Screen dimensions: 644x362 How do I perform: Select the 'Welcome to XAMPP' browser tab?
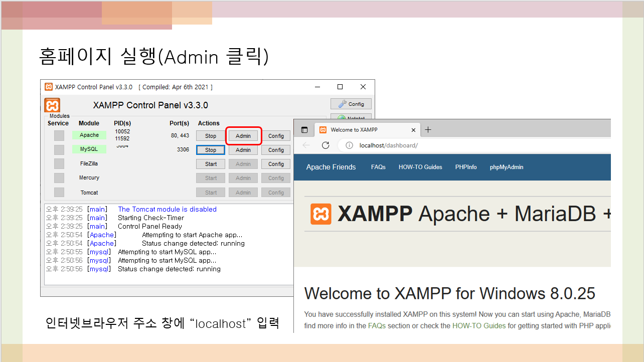click(x=367, y=130)
